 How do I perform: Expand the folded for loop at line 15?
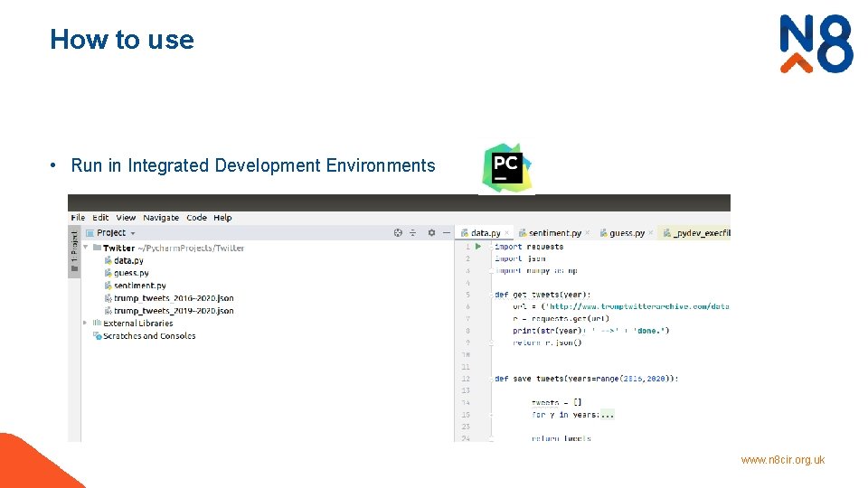point(491,415)
